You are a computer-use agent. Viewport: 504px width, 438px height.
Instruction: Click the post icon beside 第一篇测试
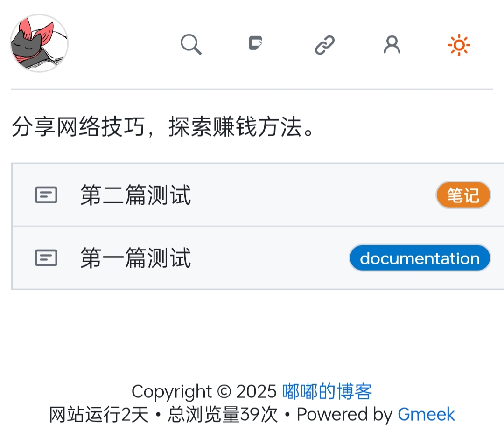pyautogui.click(x=46, y=258)
